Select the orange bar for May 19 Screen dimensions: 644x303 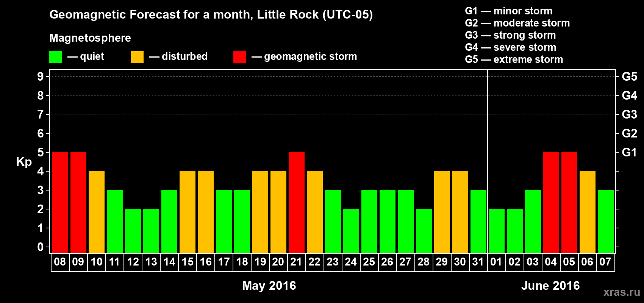[x=260, y=212]
